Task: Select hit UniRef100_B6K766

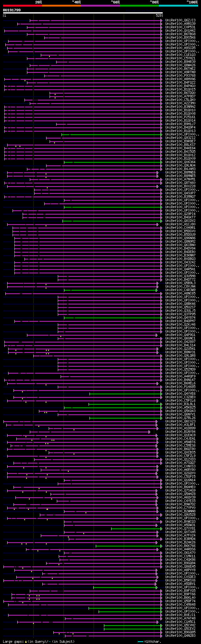Action: pos(180,546)
